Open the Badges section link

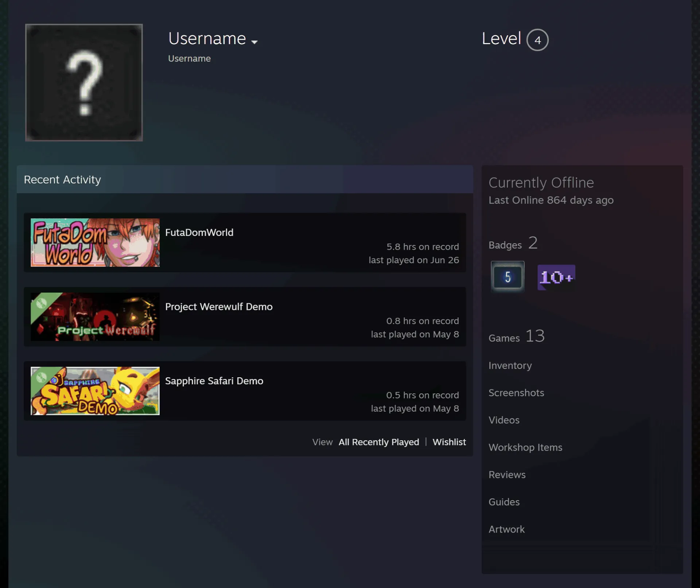pyautogui.click(x=513, y=243)
